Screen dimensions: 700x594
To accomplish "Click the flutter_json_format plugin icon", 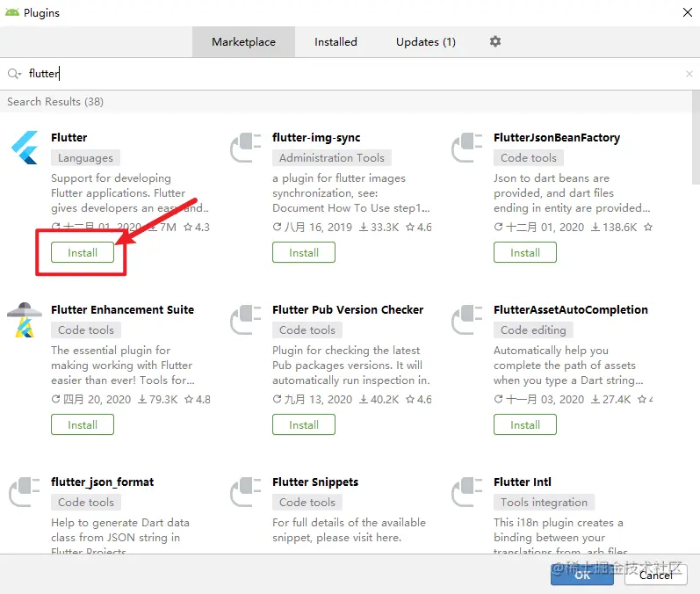I will coord(25,492).
